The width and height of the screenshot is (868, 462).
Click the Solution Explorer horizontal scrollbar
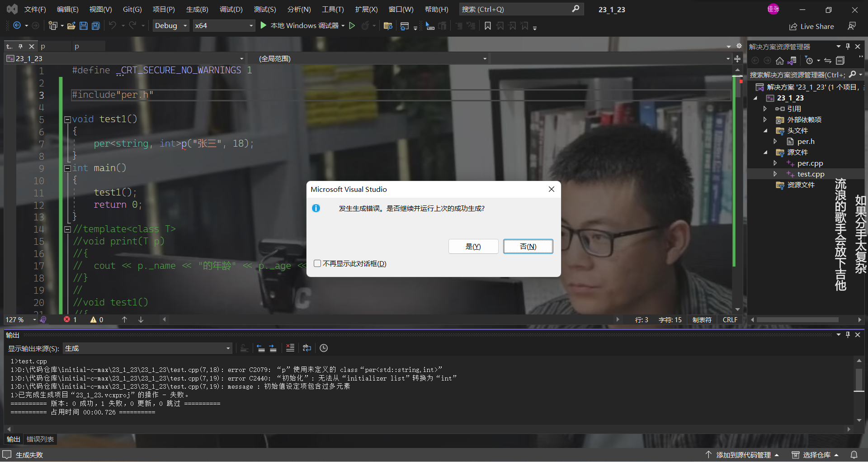[x=797, y=319]
